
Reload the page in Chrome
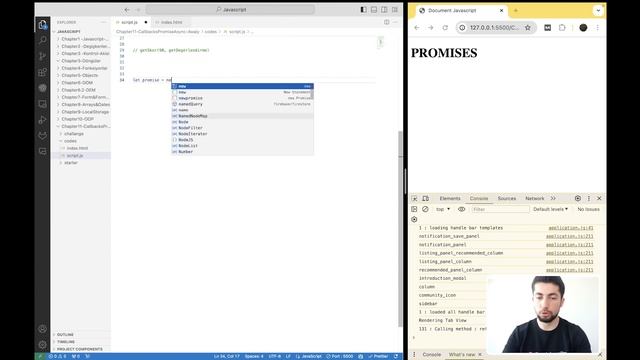click(x=445, y=28)
